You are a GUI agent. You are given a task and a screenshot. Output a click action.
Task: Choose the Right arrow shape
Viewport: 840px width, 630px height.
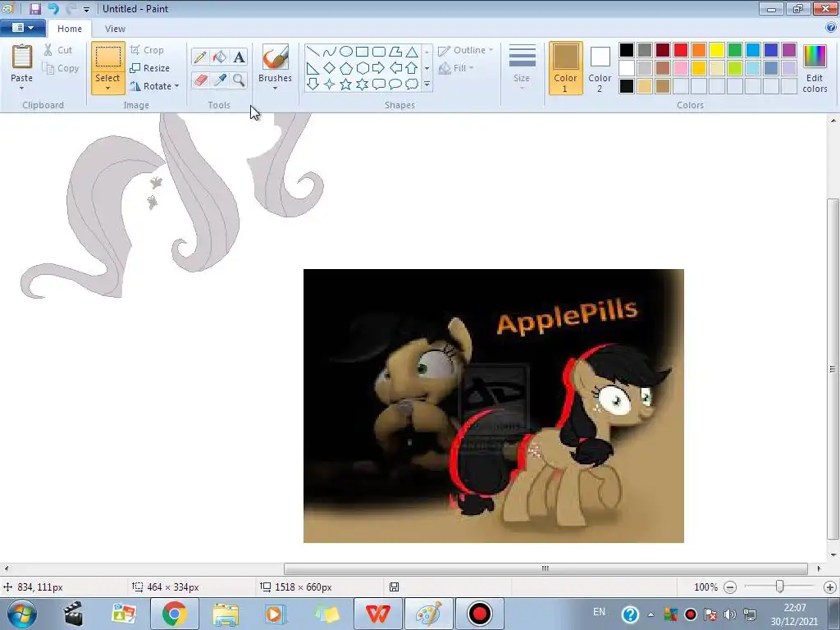pyautogui.click(x=379, y=68)
